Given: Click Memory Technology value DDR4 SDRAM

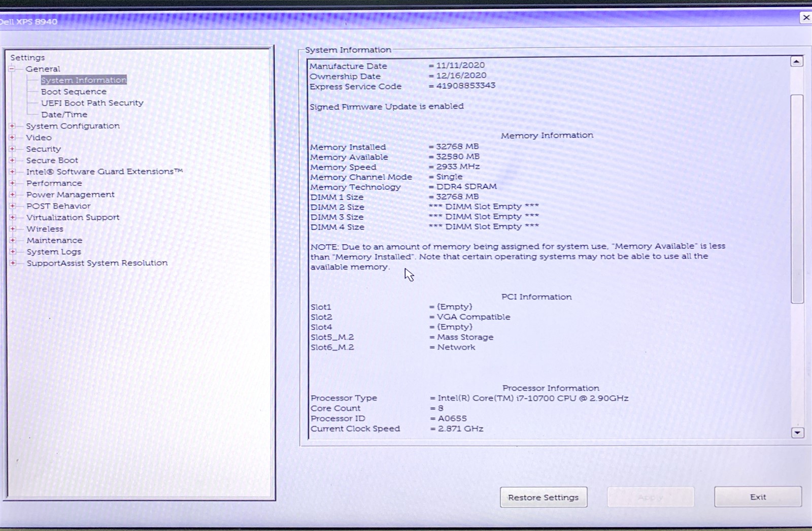Looking at the screenshot, I should click(x=466, y=186).
